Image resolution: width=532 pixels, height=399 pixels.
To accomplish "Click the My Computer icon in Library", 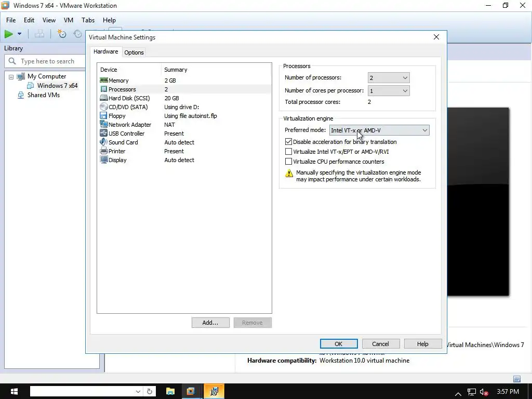I will [x=21, y=76].
